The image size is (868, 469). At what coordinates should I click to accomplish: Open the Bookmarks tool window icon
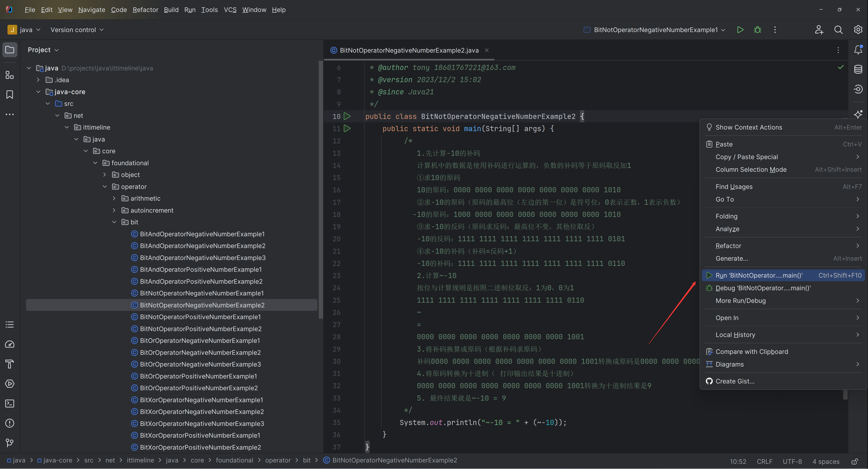(x=10, y=95)
